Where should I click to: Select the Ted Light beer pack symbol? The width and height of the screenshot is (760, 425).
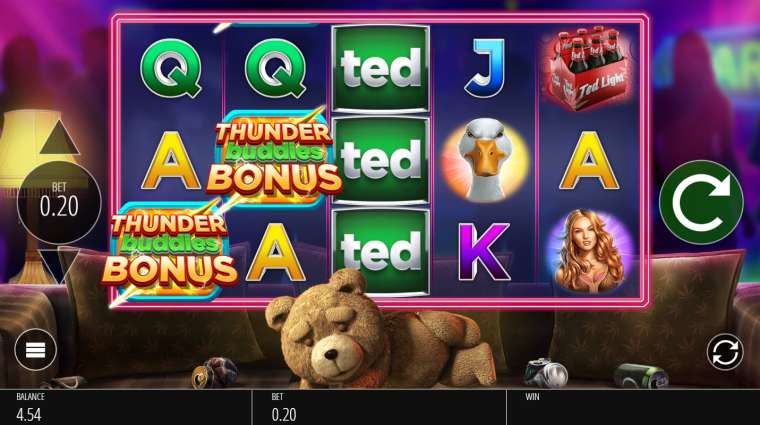click(x=587, y=68)
